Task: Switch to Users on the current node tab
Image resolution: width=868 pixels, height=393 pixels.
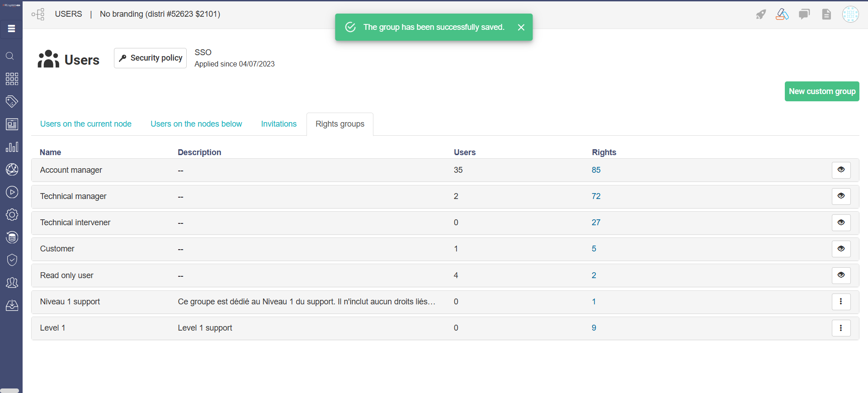Action: pyautogui.click(x=86, y=124)
